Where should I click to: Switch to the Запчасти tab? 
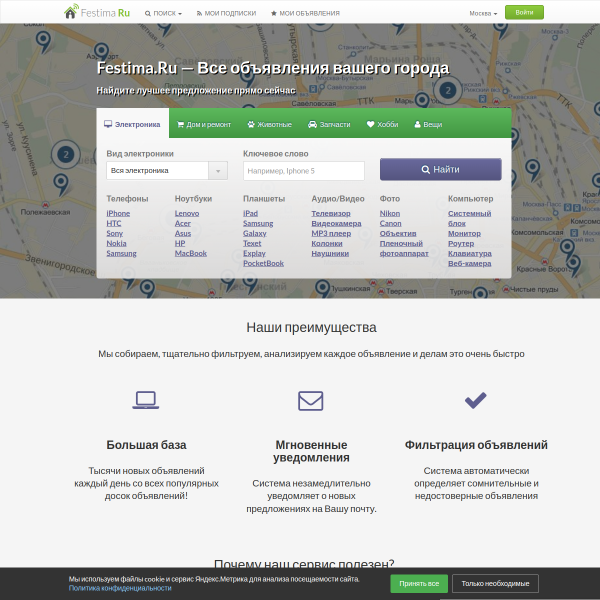click(x=329, y=124)
